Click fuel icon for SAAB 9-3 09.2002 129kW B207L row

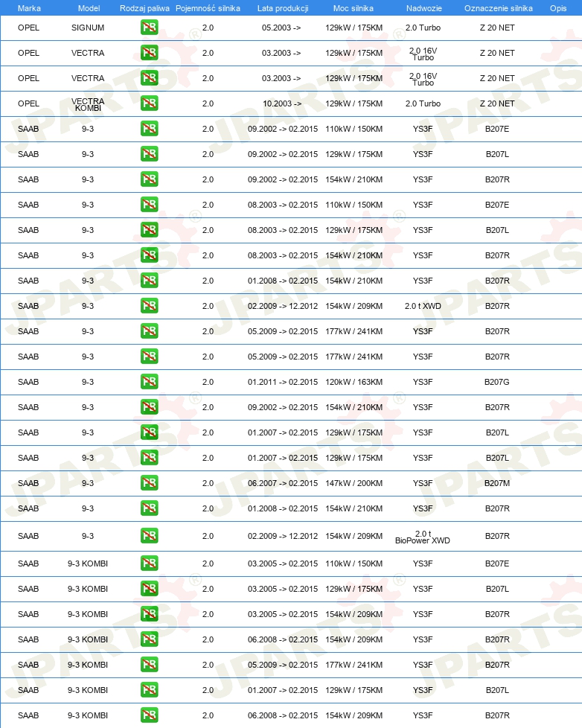click(149, 153)
